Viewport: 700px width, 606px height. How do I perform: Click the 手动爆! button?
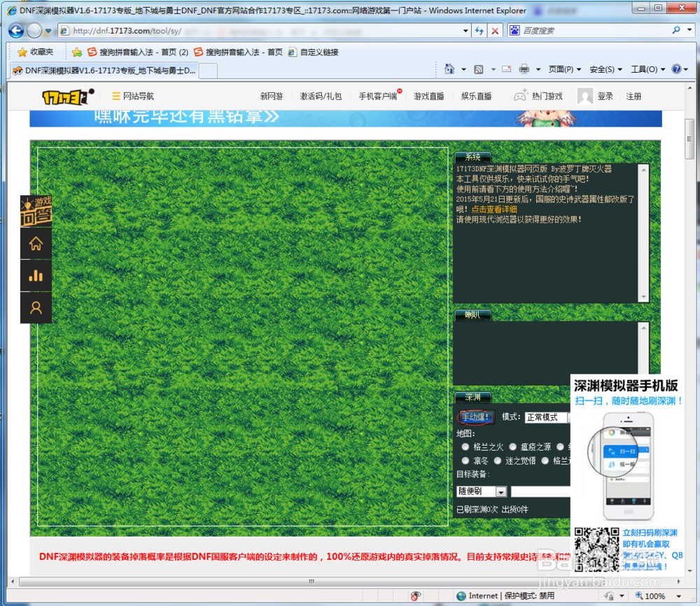point(476,417)
